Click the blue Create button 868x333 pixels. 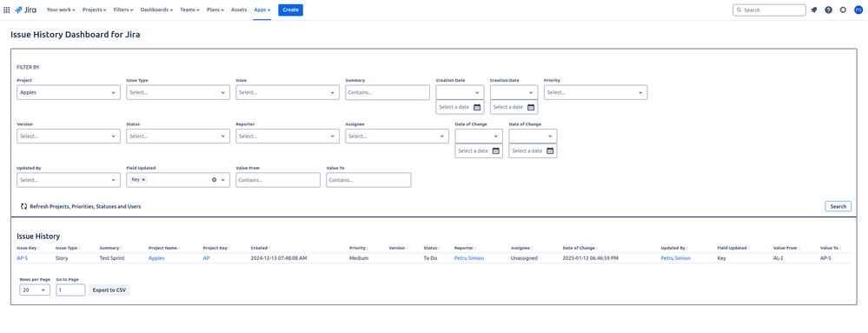point(290,10)
